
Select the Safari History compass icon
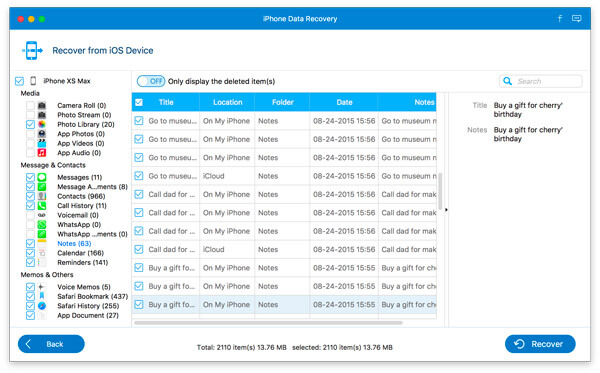(x=42, y=306)
